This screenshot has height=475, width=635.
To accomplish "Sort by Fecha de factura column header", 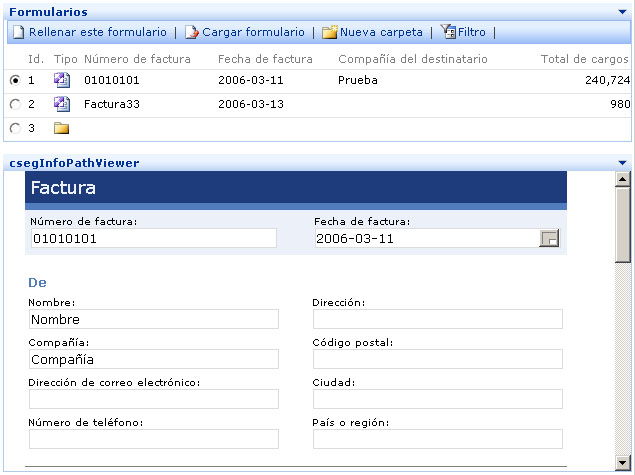I will (x=265, y=59).
